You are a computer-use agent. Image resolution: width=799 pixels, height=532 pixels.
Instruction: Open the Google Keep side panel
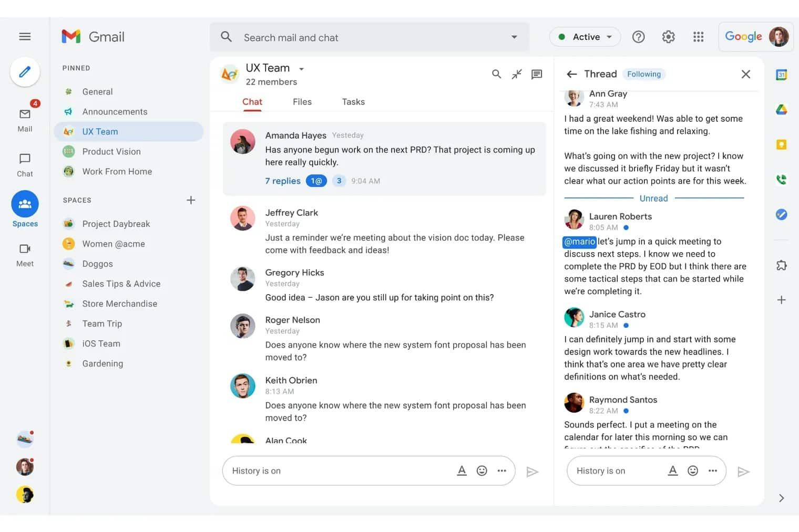point(782,143)
